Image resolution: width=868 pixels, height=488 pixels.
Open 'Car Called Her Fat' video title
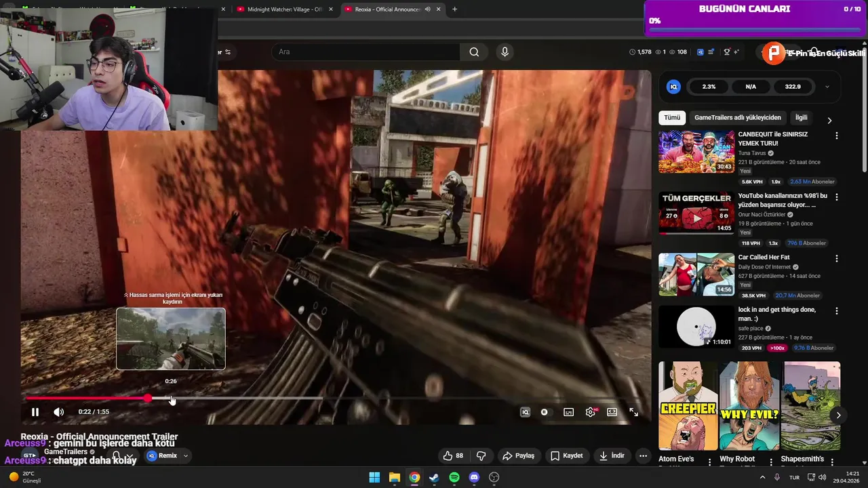click(x=764, y=258)
